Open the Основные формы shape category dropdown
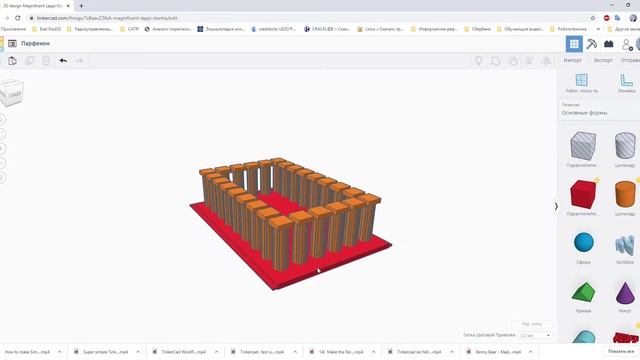The height and width of the screenshot is (360, 640). pyautogui.click(x=599, y=109)
